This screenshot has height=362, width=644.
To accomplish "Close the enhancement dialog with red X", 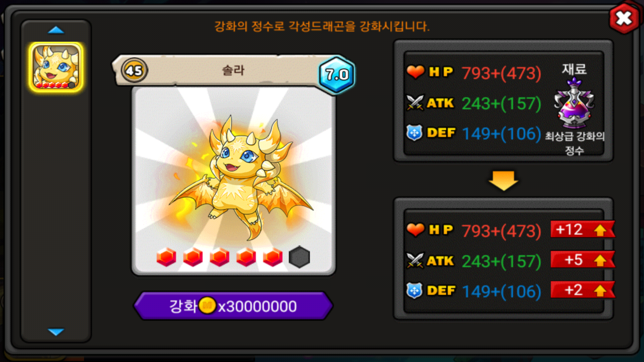I will click(624, 18).
